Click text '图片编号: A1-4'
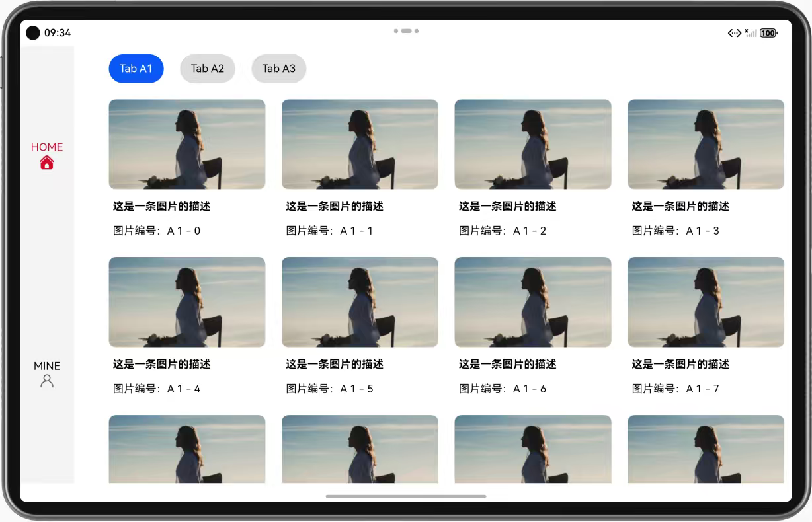 click(x=157, y=389)
